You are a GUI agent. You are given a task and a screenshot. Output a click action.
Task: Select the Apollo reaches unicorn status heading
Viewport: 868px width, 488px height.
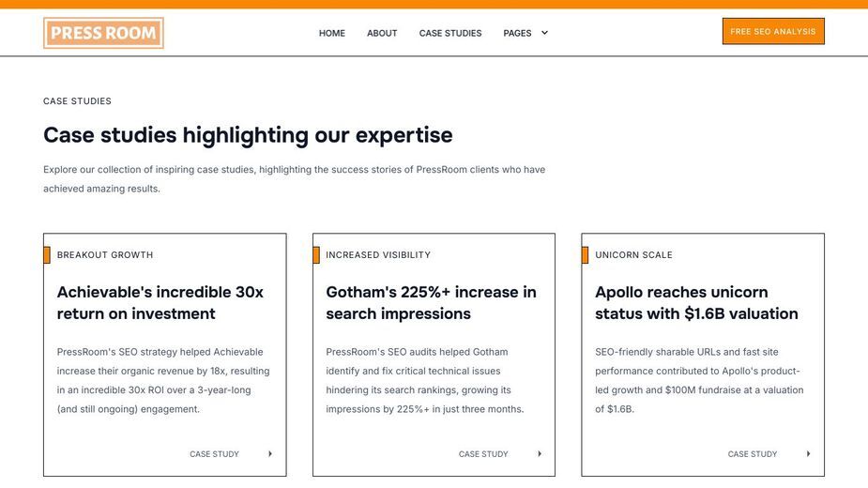click(696, 302)
